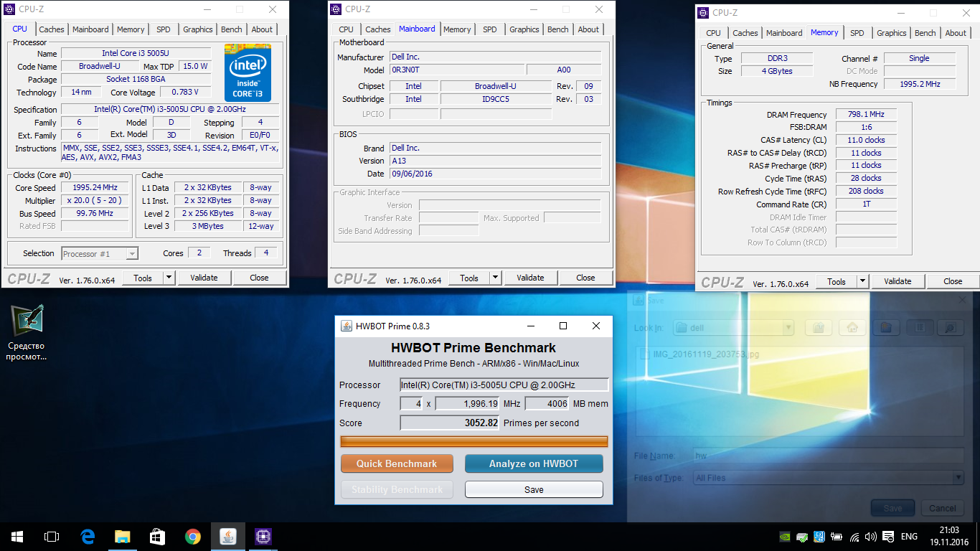Open the SPD tab in the CPU window
The width and height of the screenshot is (980, 551).
tap(164, 29)
